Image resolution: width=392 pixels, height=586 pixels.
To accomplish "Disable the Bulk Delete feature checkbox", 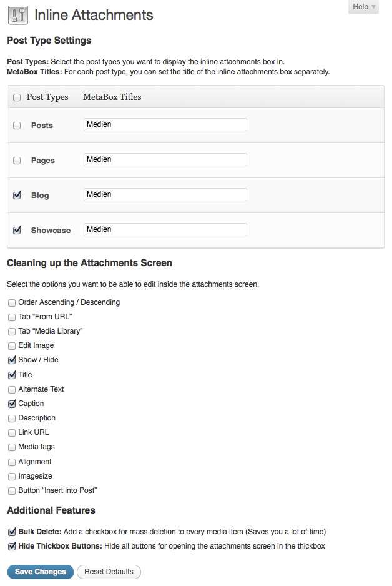I will pyautogui.click(x=12, y=532).
